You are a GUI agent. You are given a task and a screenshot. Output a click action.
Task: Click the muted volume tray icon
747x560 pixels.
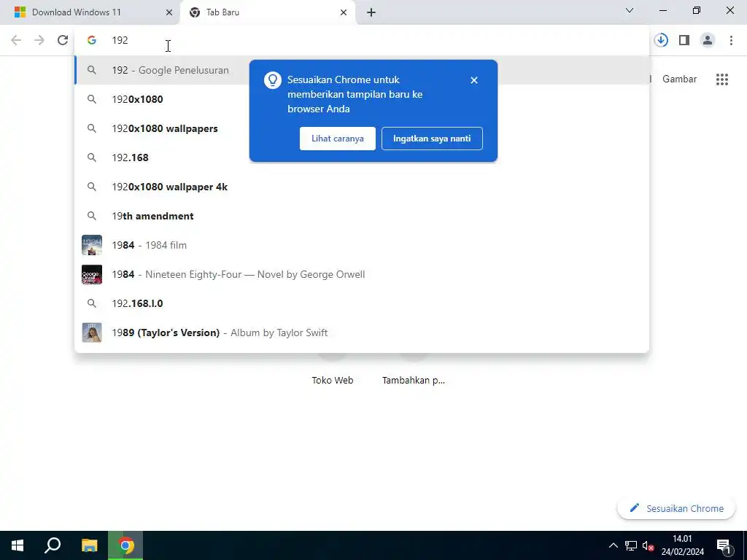point(648,545)
